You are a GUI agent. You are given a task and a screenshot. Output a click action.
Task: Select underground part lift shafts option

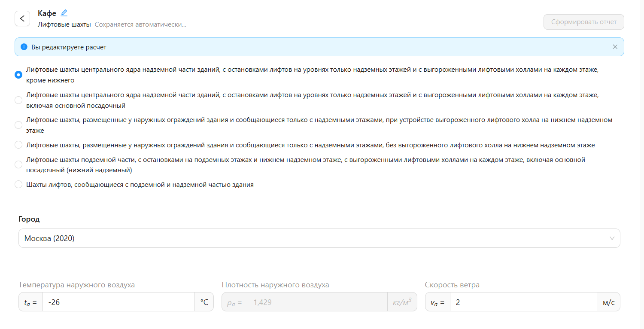(18, 165)
